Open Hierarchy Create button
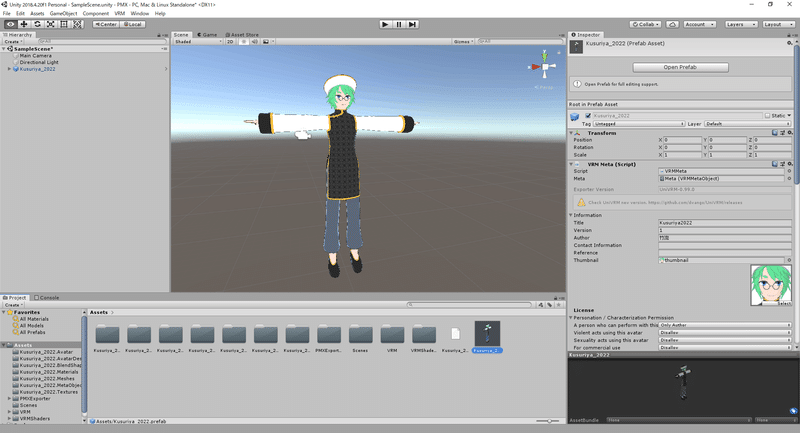The height and width of the screenshot is (433, 800). click(x=13, y=41)
